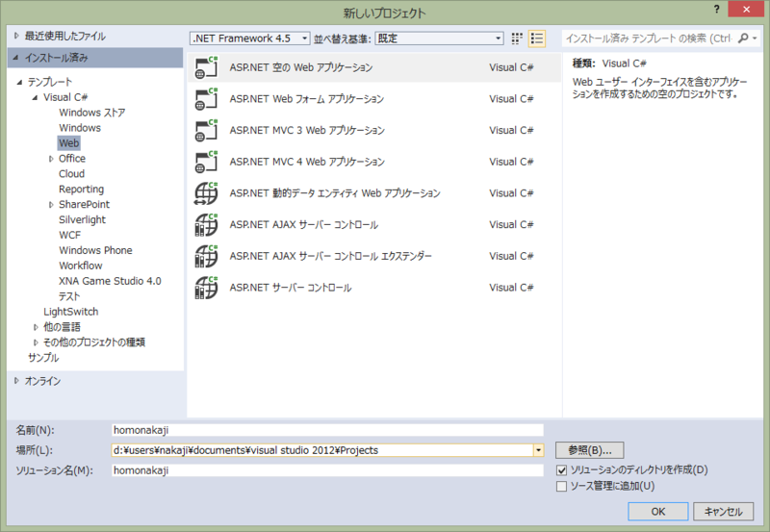Expand the オンライン section

16,381
